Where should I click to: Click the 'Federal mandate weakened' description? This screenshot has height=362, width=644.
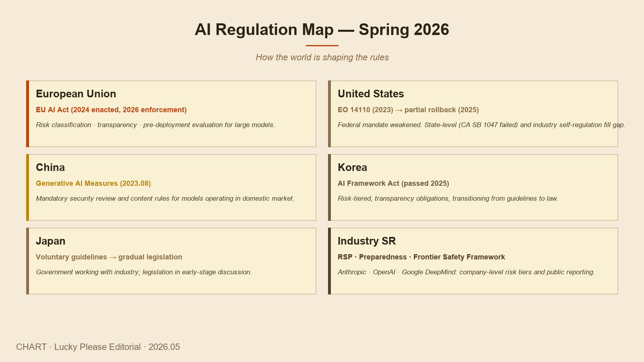point(481,125)
